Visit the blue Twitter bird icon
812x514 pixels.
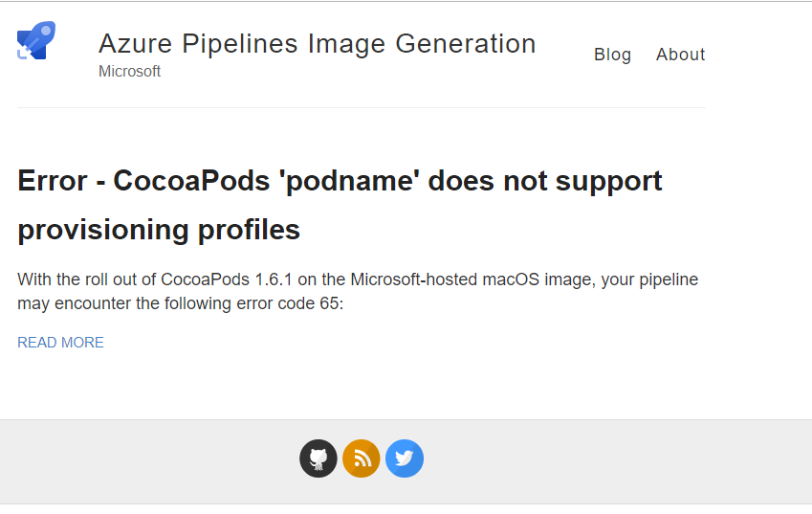click(405, 458)
